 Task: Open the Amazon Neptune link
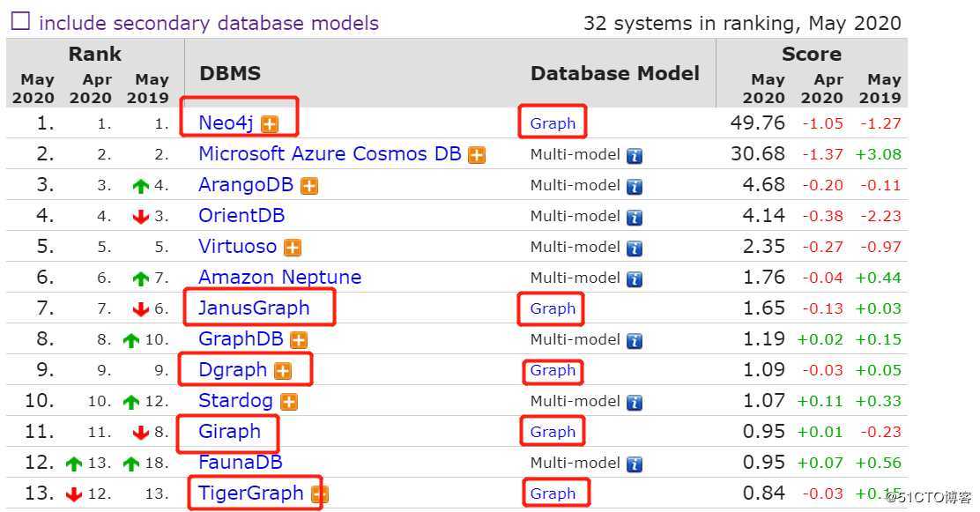(279, 277)
